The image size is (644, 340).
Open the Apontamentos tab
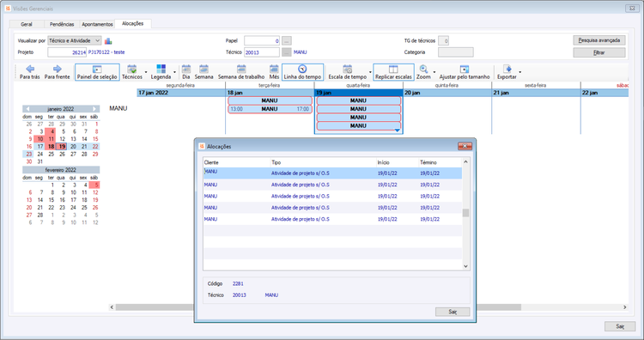pos(97,24)
